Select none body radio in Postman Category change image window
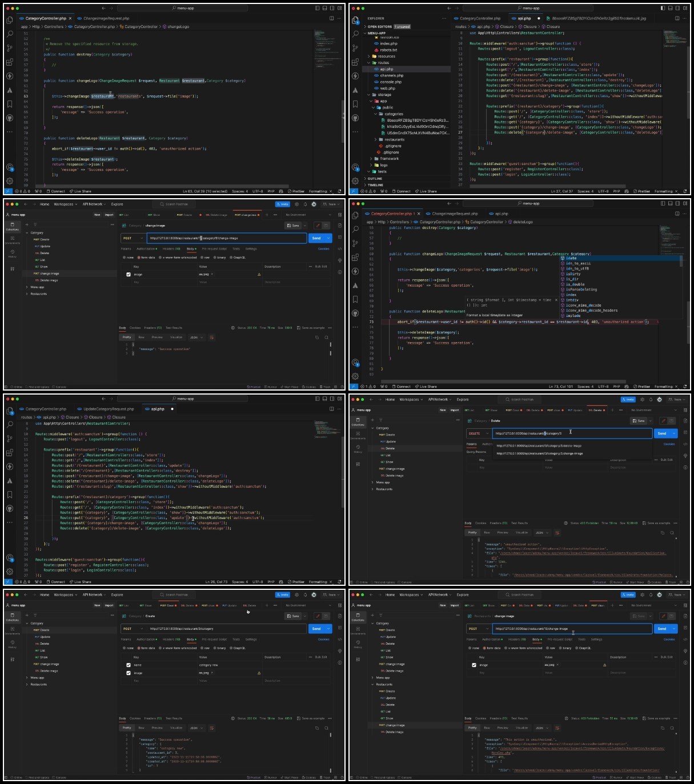Screen dimensions: 694x784 [x=125, y=258]
